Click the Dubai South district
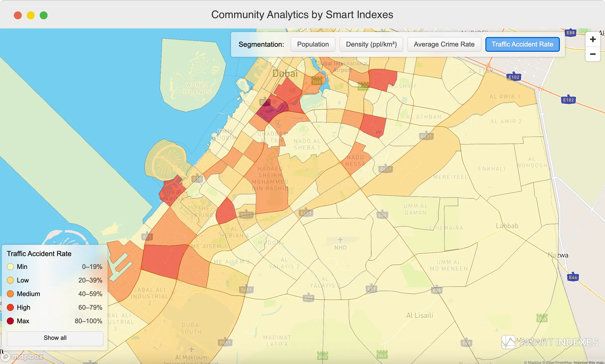Viewport: 605px width, 364px height. (x=191, y=328)
